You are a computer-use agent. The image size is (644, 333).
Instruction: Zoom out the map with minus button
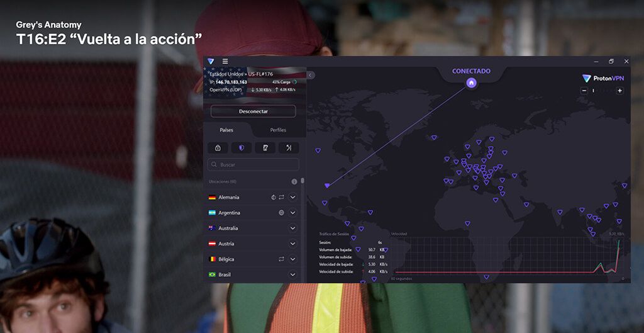(x=584, y=91)
